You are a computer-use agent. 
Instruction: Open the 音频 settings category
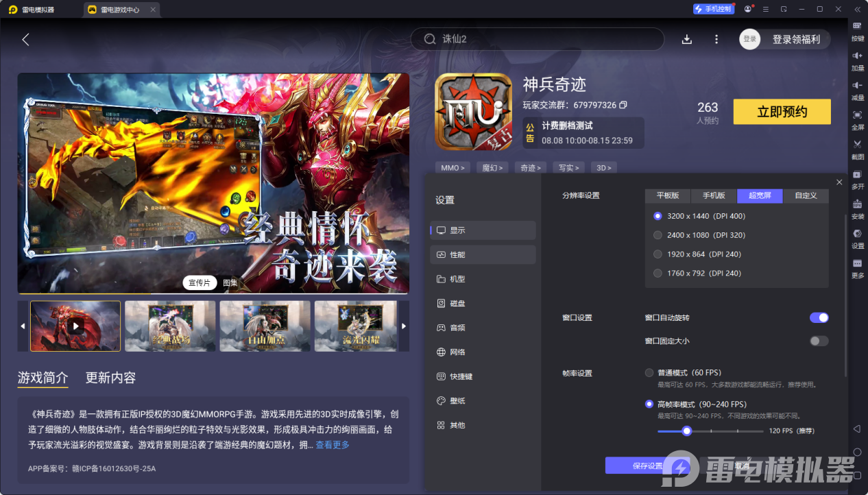tap(483, 328)
